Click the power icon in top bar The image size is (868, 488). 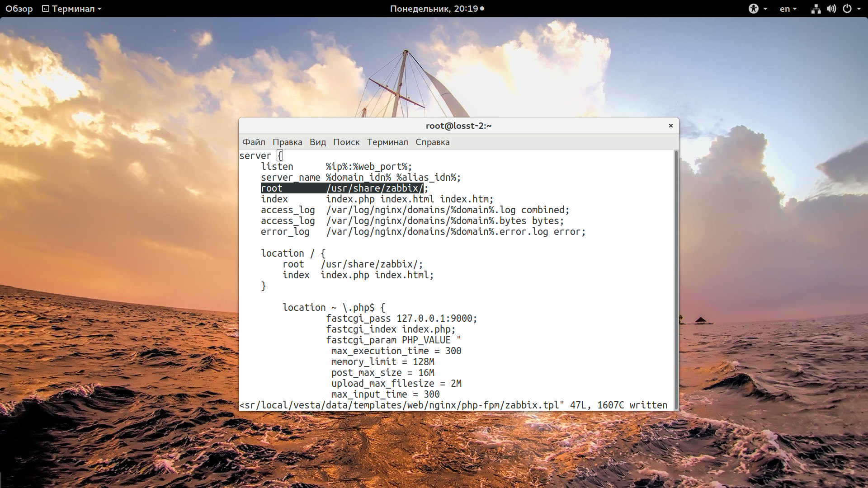[x=847, y=9]
